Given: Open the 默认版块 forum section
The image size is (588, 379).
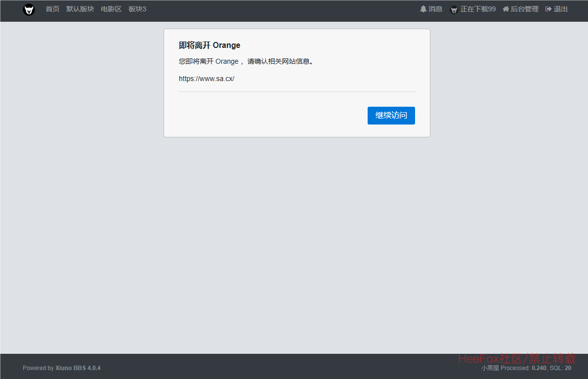Looking at the screenshot, I should (x=80, y=9).
